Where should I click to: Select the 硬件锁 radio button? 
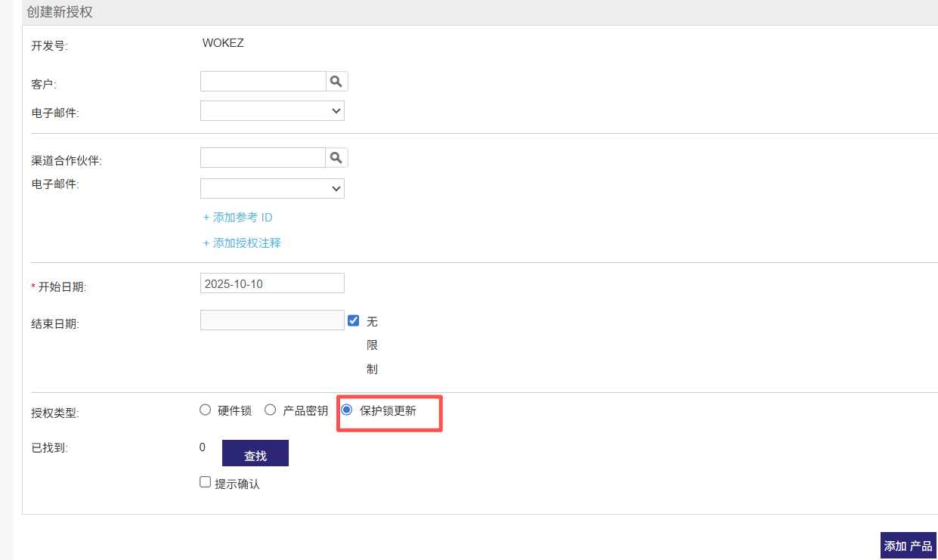pyautogui.click(x=205, y=410)
